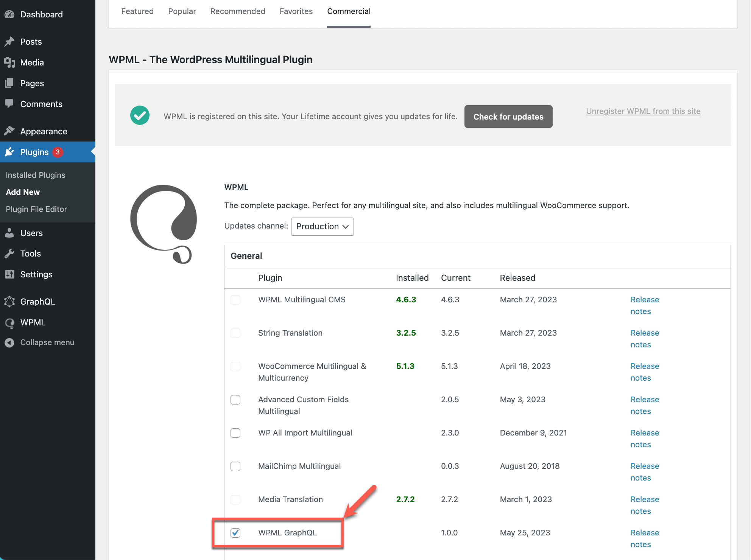
Task: Switch to the Popular tab
Action: point(182,11)
